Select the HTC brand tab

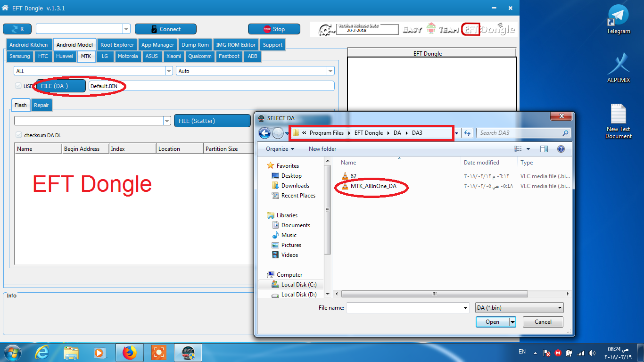pos(43,56)
